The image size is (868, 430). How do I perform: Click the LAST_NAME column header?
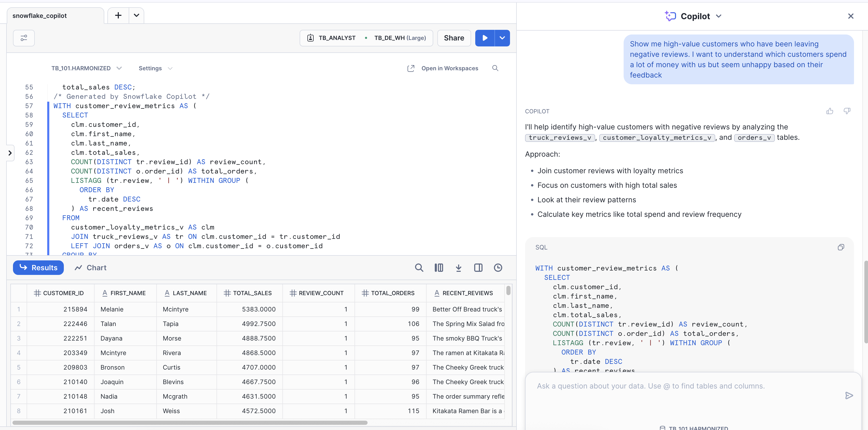186,293
